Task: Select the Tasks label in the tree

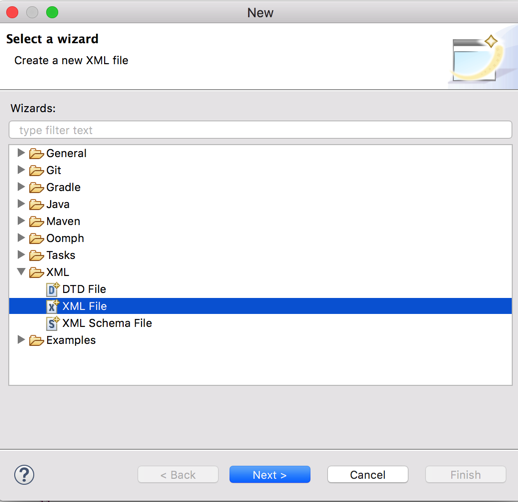Action: point(61,255)
